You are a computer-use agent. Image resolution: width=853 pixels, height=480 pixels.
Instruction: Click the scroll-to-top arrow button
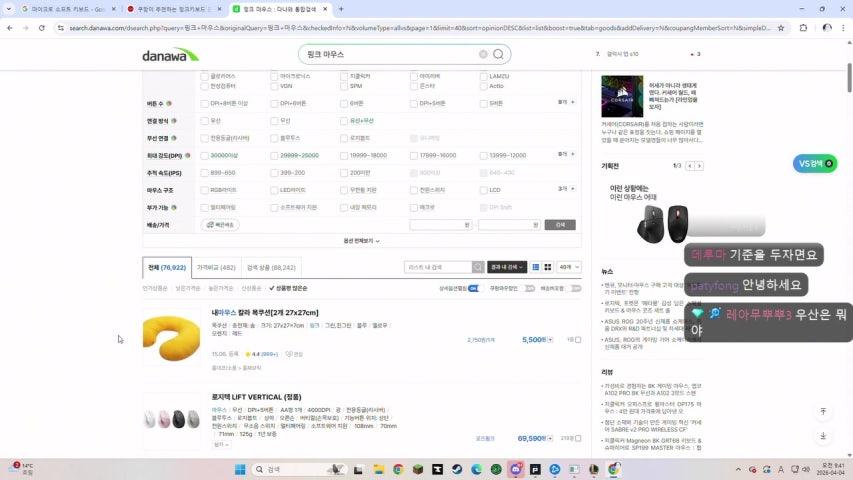click(x=823, y=412)
